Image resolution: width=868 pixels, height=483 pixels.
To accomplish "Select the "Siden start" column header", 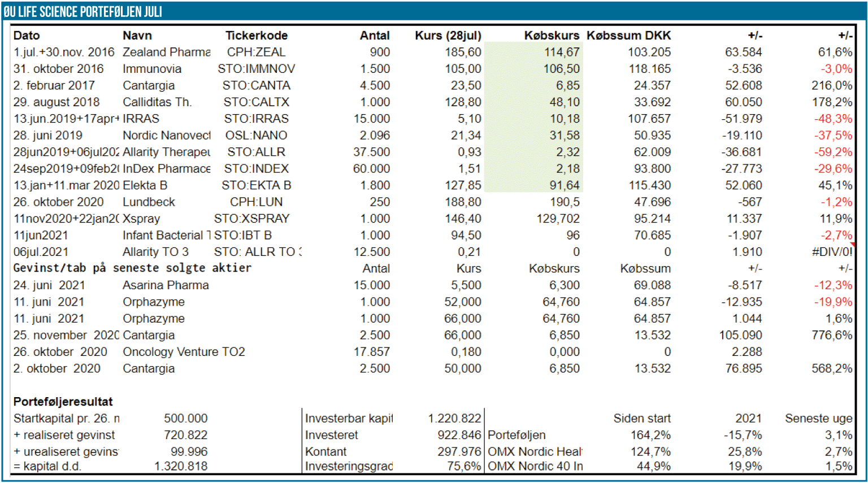I will tap(642, 419).
